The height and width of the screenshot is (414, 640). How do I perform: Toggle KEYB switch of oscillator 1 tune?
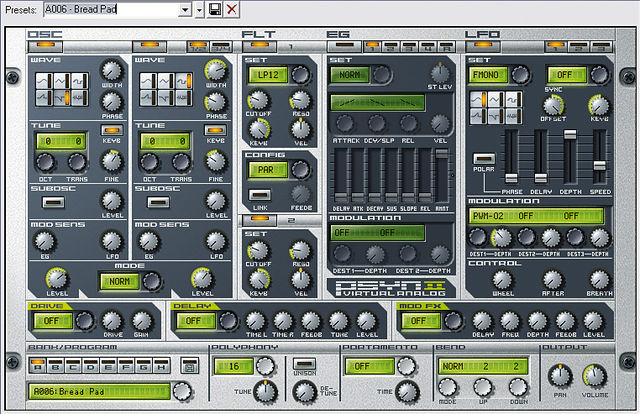(112, 131)
